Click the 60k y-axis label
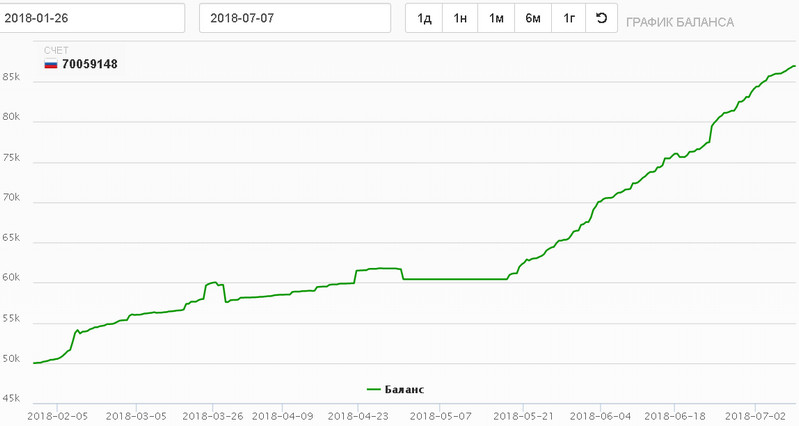799x426 pixels. click(11, 278)
